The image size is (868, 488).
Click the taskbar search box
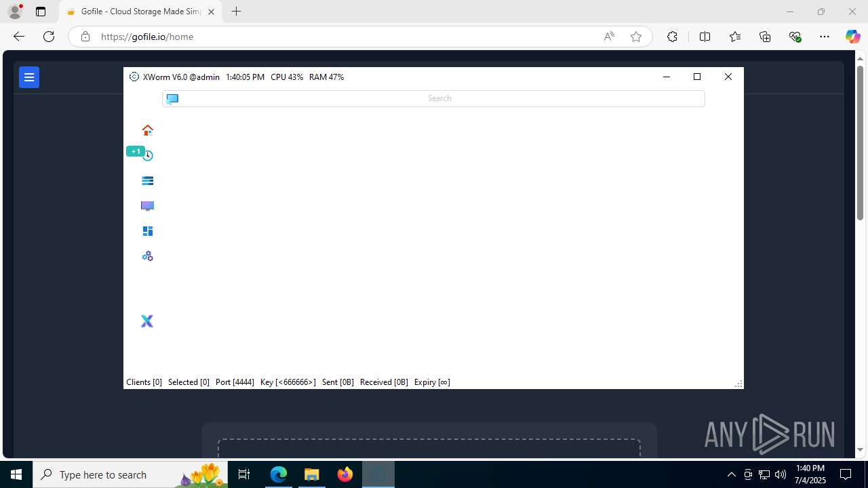(x=130, y=474)
